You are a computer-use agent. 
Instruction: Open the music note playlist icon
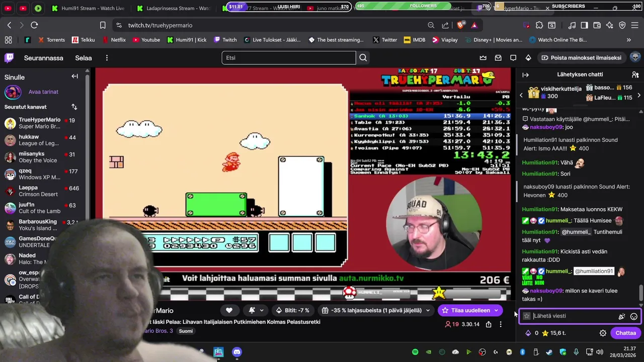tap(572, 25)
